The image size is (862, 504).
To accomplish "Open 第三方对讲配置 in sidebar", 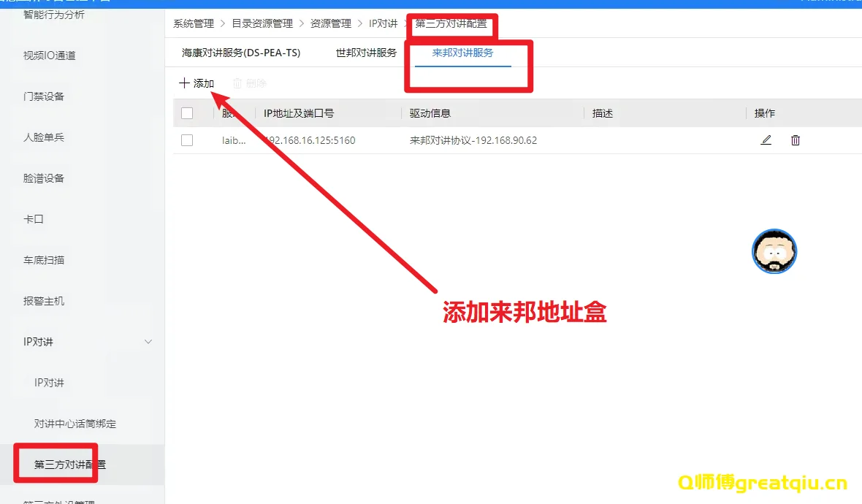I will pos(70,465).
